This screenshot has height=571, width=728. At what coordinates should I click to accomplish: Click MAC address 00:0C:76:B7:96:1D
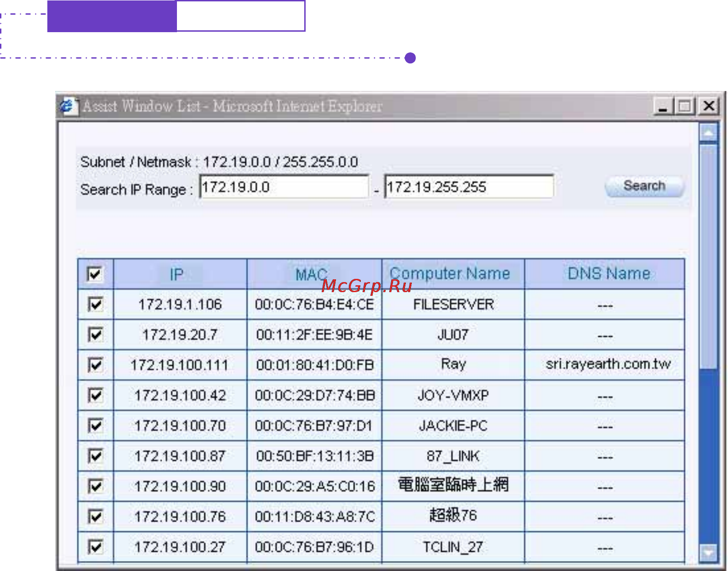[x=314, y=547]
